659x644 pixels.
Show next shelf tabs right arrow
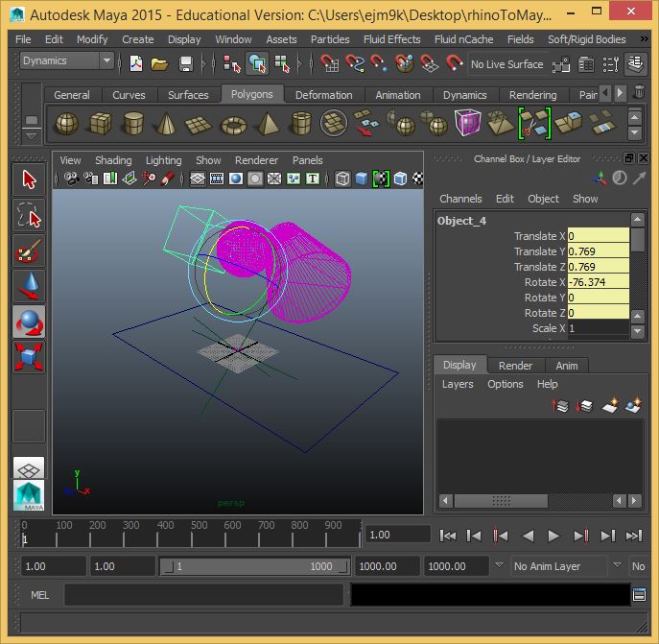tap(620, 92)
